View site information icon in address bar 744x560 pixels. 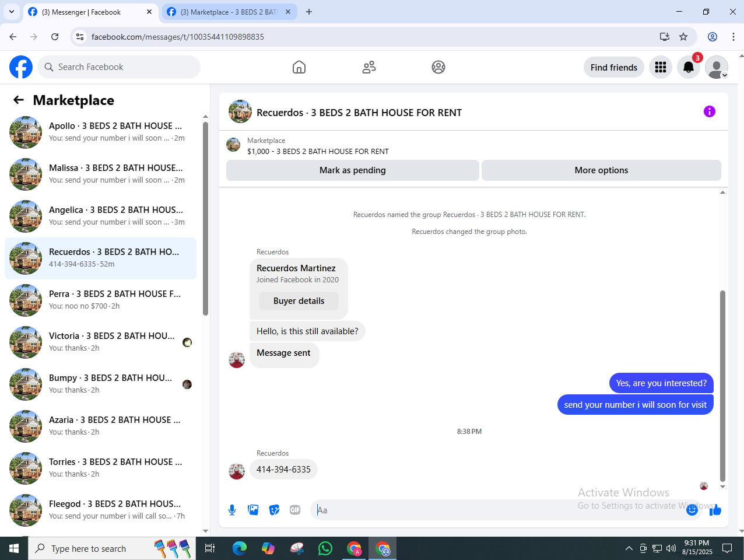click(80, 37)
